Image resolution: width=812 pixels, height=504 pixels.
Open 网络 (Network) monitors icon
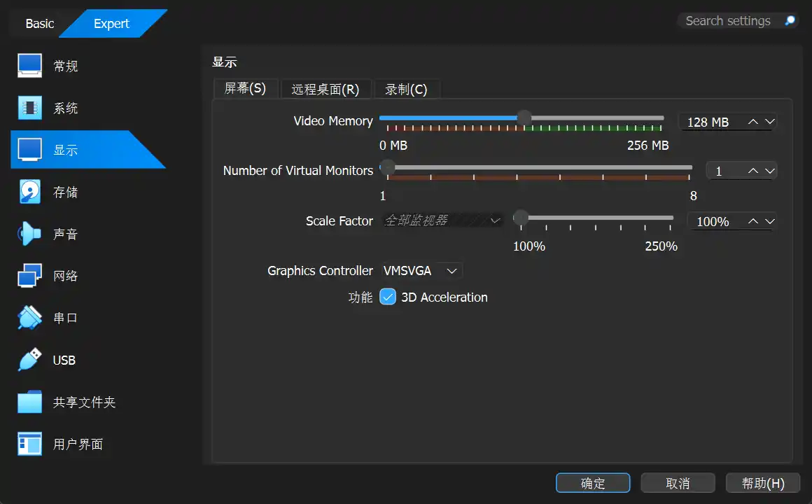[x=30, y=276]
